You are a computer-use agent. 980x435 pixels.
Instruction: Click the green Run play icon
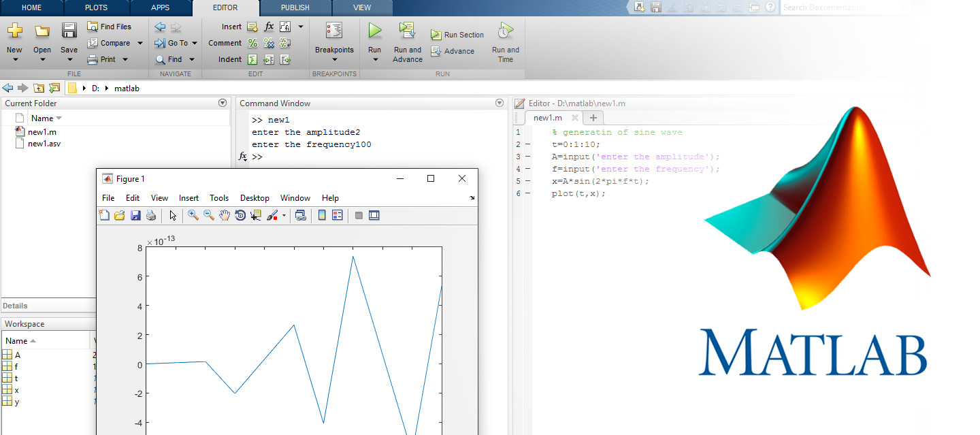(374, 31)
